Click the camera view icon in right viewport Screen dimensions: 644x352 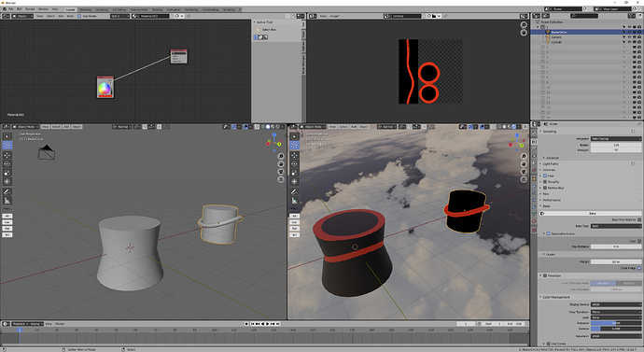click(x=524, y=172)
